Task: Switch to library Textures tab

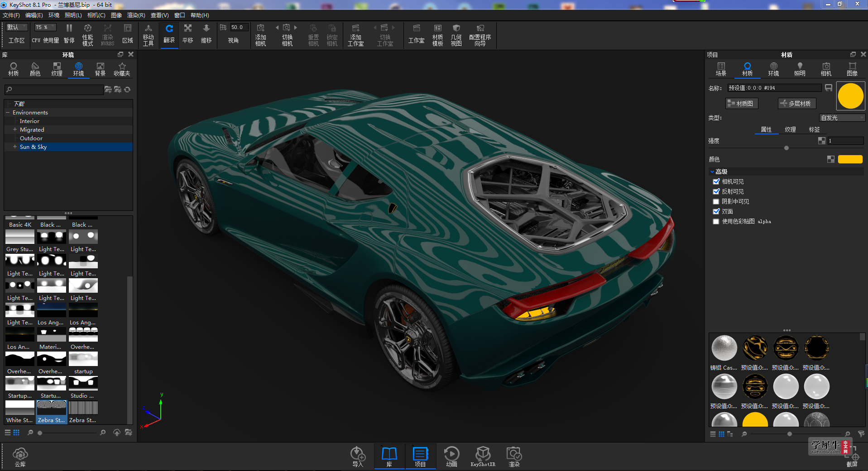Action: click(x=57, y=70)
